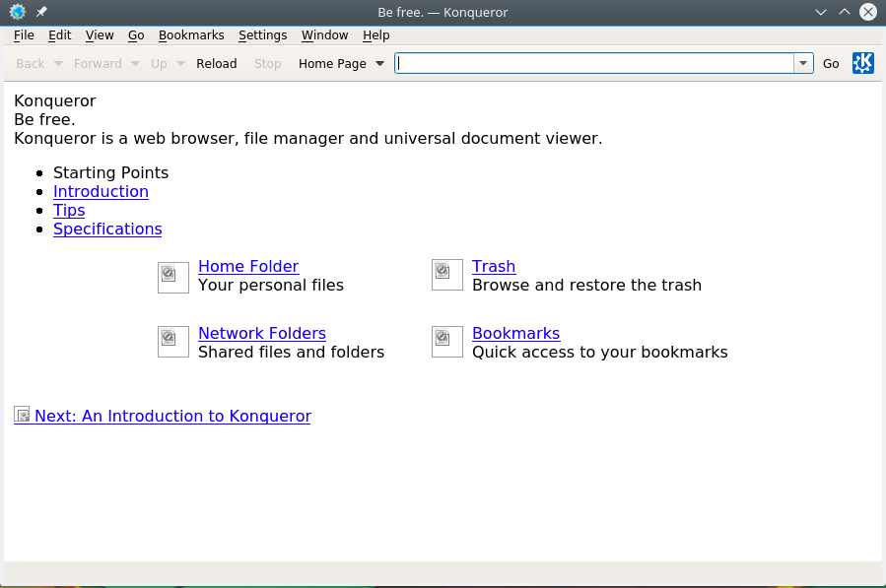Click the Bookmarks placeholder image icon
The width and height of the screenshot is (886, 588).
point(447,342)
